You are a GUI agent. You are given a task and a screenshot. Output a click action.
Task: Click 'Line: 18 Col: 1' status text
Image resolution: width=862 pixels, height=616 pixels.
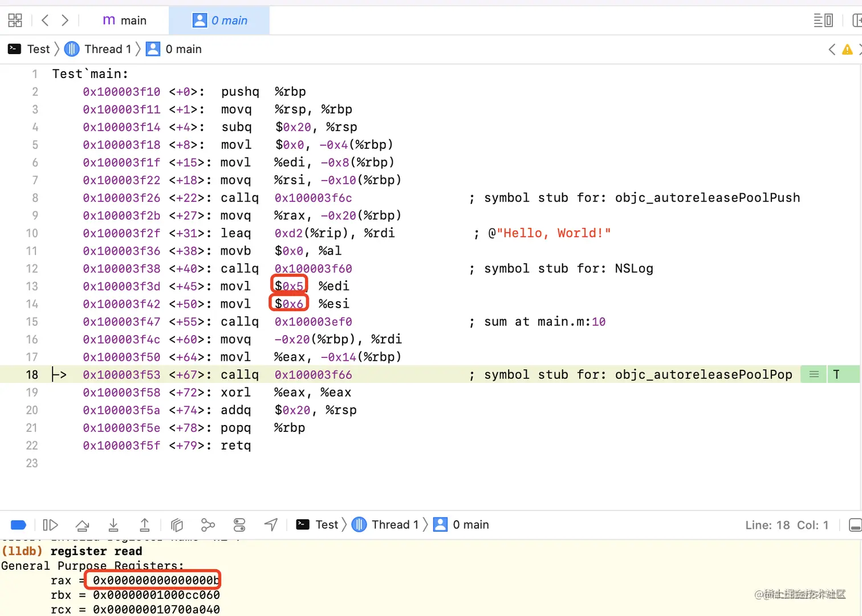pyautogui.click(x=787, y=525)
